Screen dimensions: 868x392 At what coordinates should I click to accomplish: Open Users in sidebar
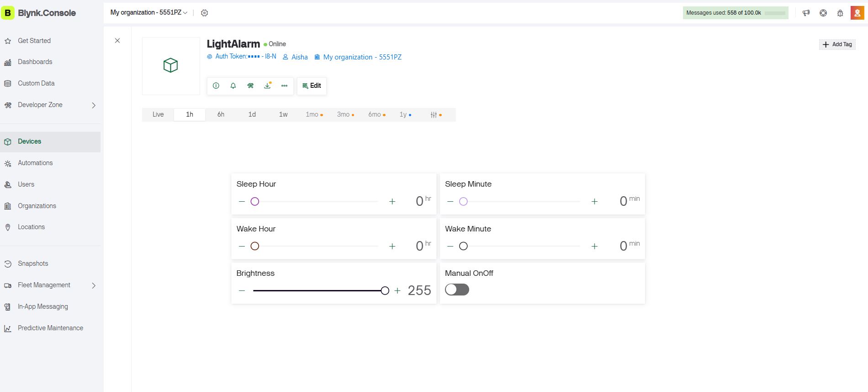pos(50,184)
